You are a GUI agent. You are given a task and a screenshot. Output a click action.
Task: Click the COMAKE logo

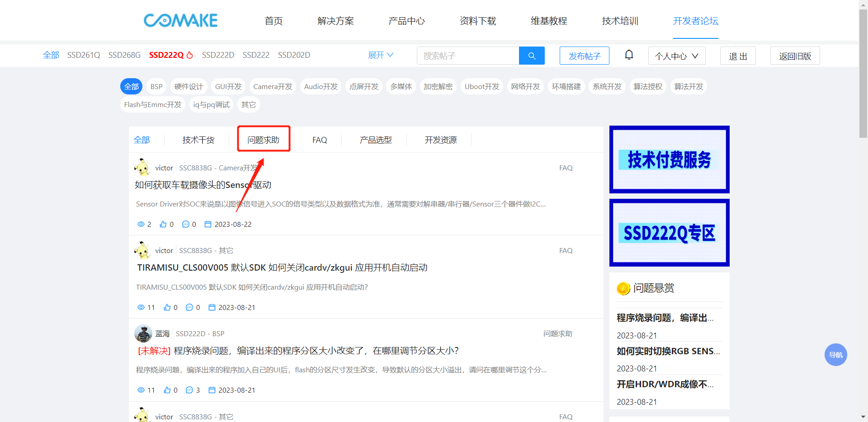181,21
